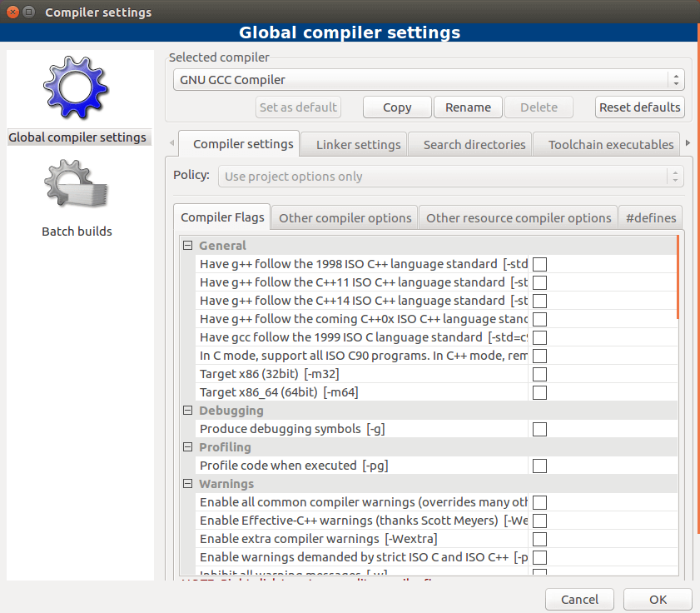Screen dimensions: 700x613
Task: Confirm settings with the OK button
Action: pos(658,600)
